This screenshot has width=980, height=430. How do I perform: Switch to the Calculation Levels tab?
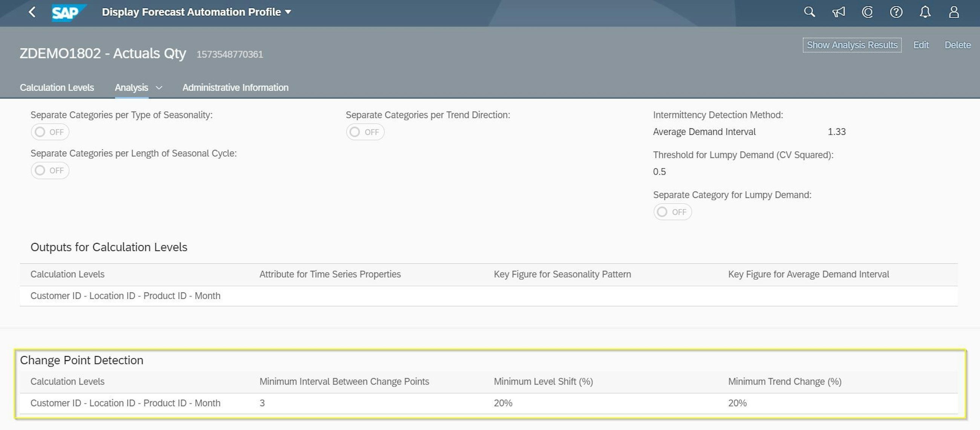point(57,88)
